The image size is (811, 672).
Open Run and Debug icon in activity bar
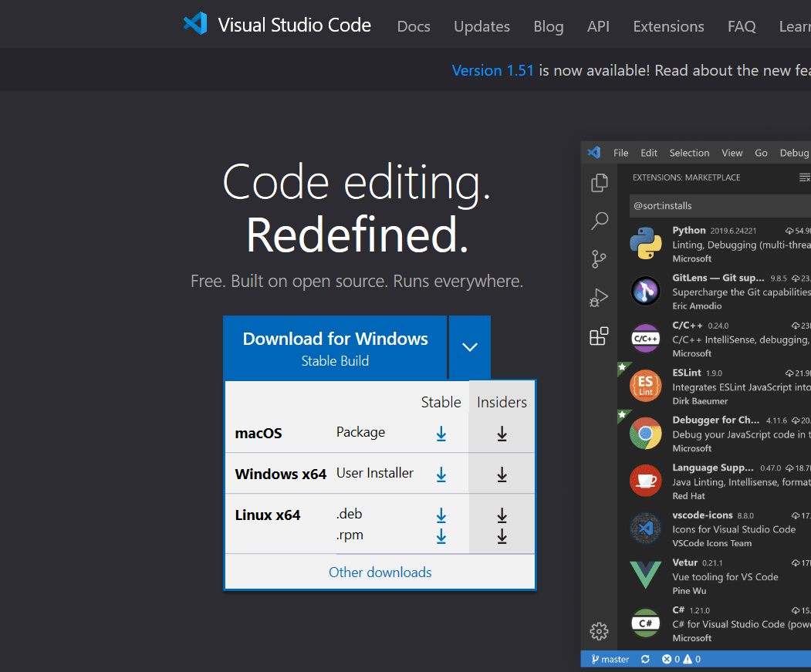(599, 298)
